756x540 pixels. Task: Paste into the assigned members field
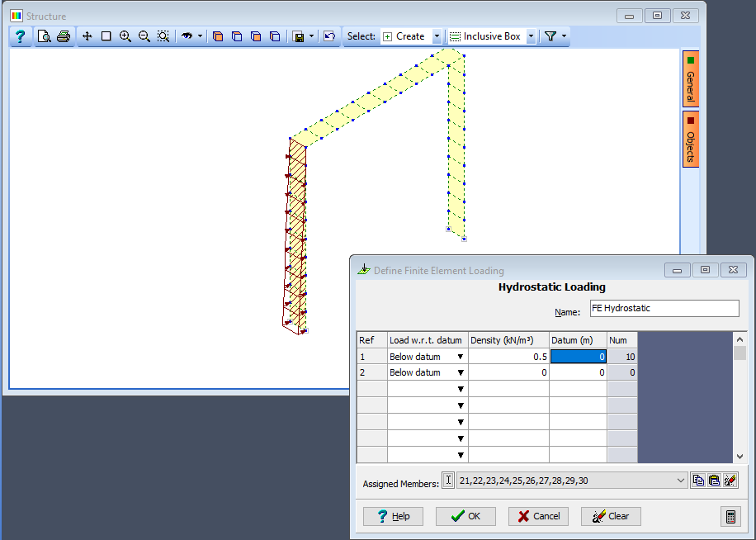point(713,480)
